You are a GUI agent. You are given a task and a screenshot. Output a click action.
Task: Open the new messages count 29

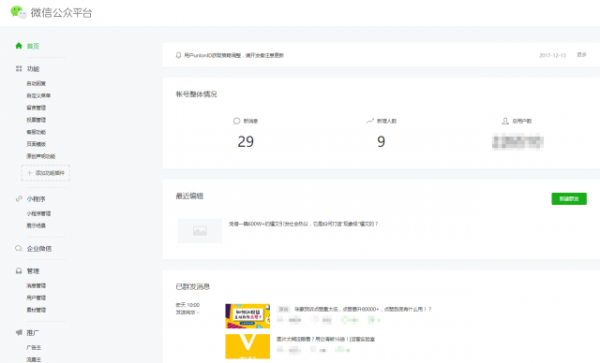(x=246, y=142)
